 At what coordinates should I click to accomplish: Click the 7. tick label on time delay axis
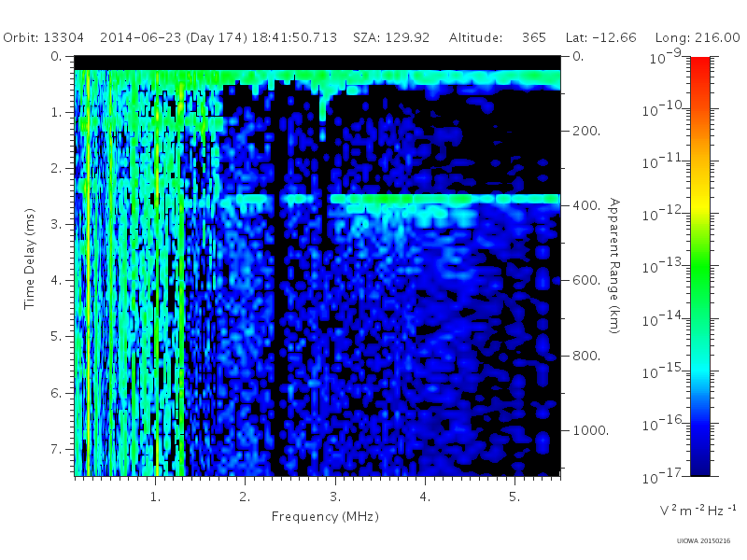click(56, 449)
